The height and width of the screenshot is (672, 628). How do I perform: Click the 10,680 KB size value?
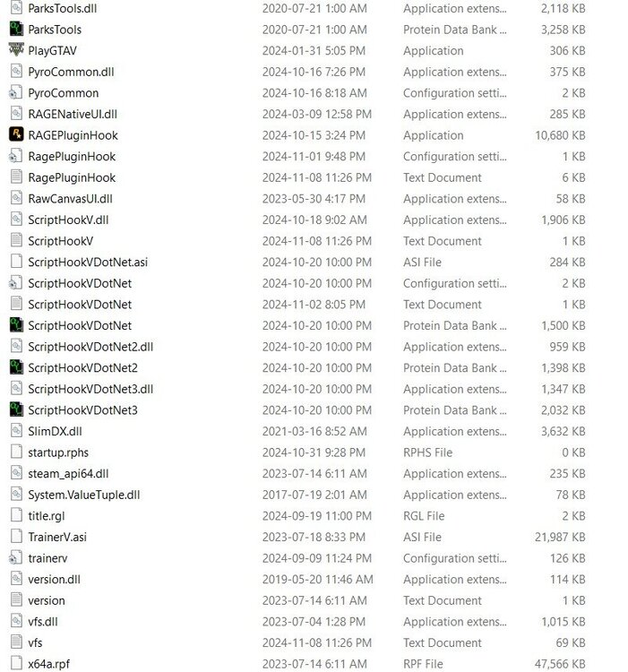tap(560, 135)
